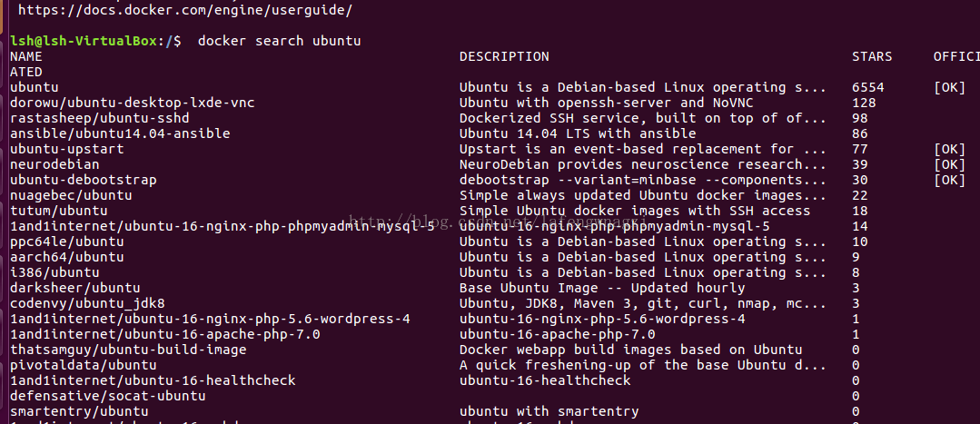The image size is (980, 424).
Task: Click '1and1internet/ubuntu-16-nginx-php-phpmyadmin-mysql-5' name
Action: [222, 226]
